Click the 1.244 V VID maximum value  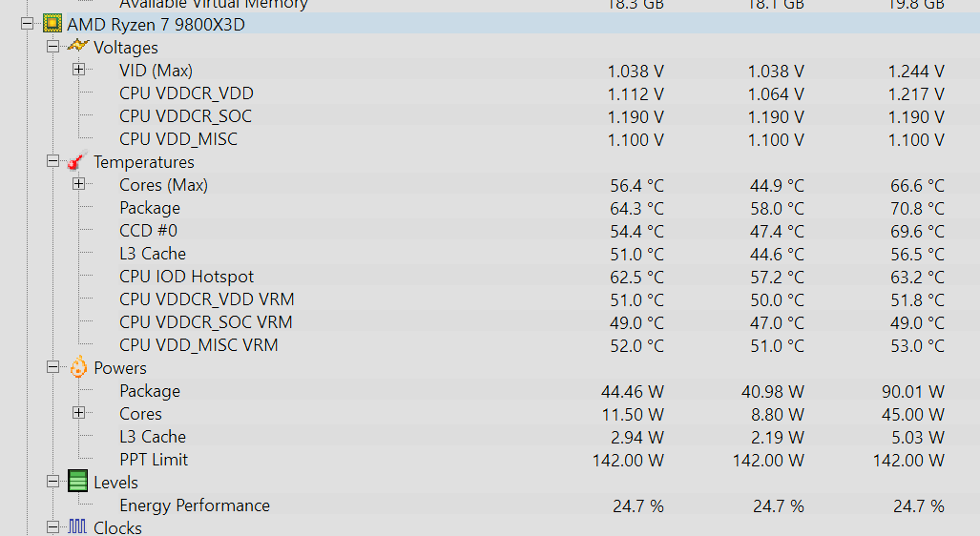click(916, 72)
